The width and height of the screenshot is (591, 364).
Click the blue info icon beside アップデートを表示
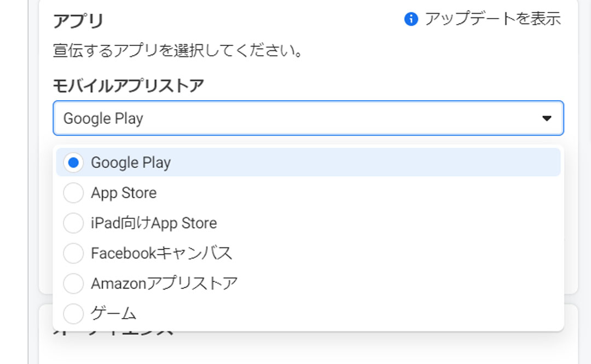click(412, 19)
